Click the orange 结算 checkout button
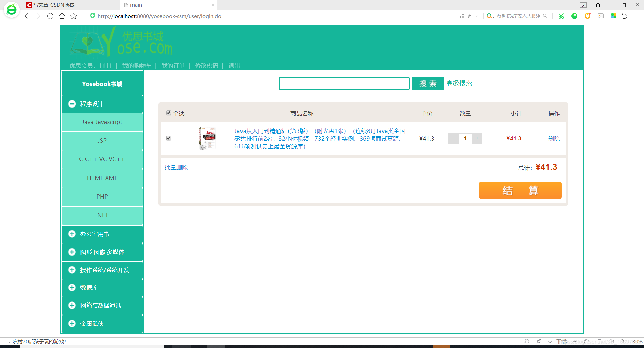644x348 pixels. [520, 190]
